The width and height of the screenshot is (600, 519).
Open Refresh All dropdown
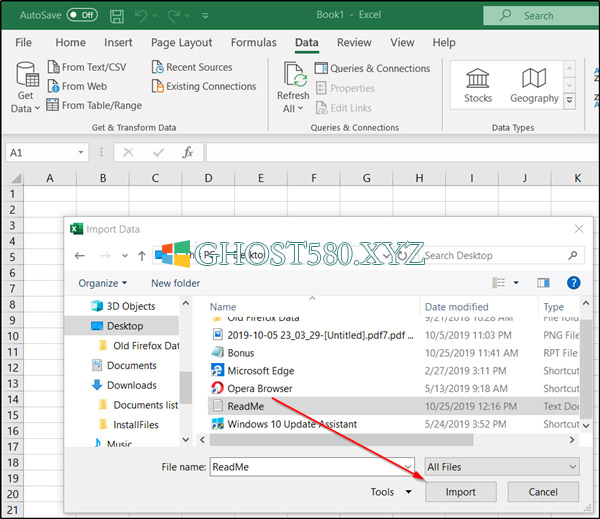coord(293,108)
